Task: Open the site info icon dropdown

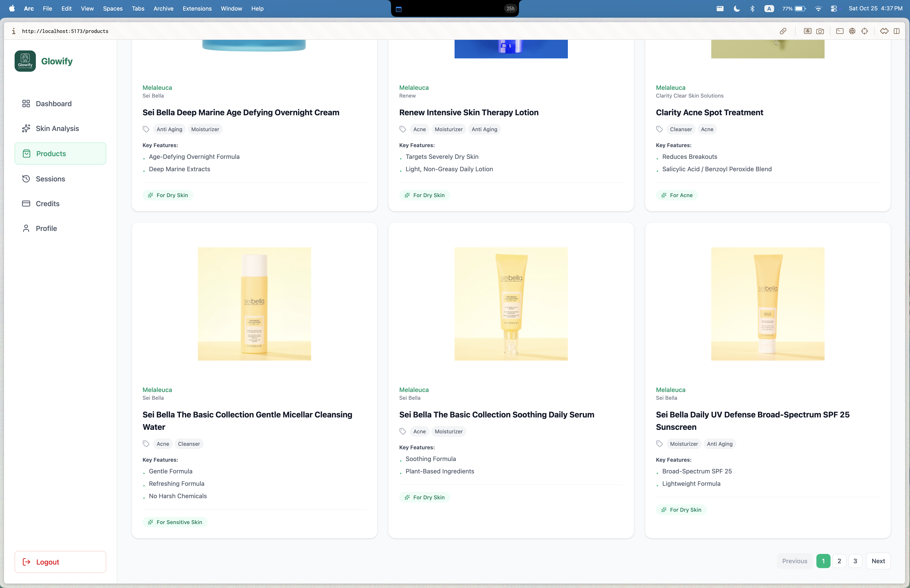Action: point(14,31)
